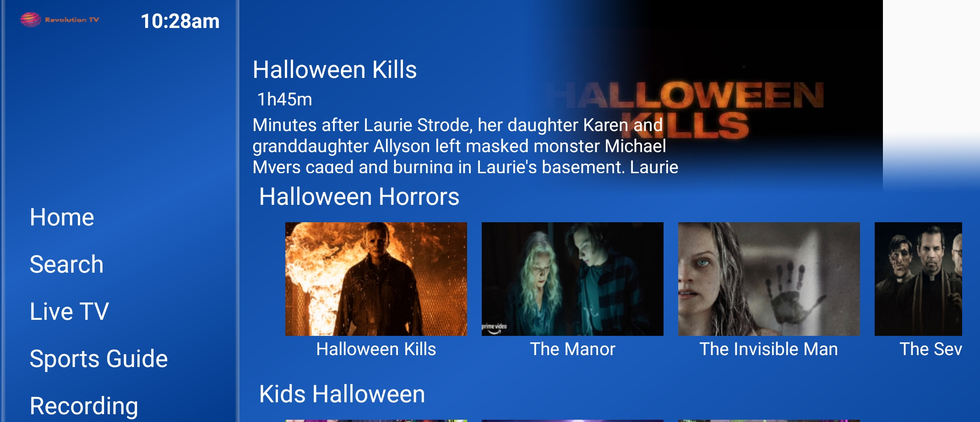Open the Home menu item
Viewport: 980px width, 422px height.
[62, 217]
